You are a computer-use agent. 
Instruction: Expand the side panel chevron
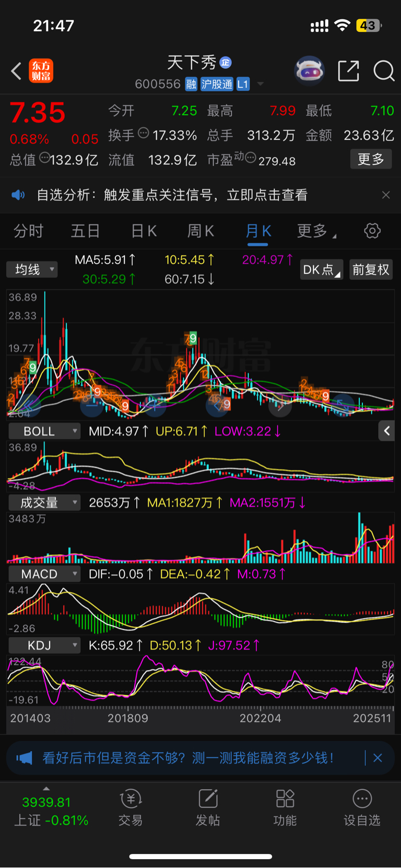(x=386, y=431)
